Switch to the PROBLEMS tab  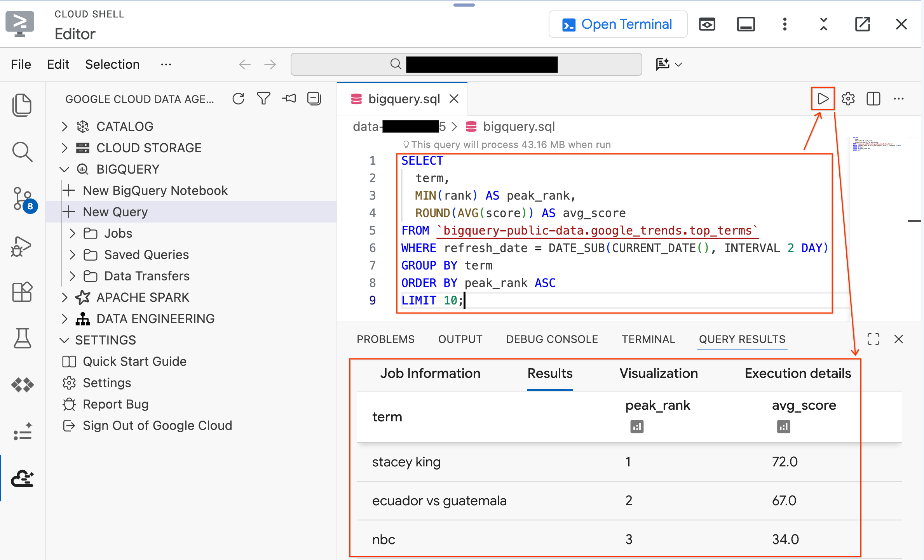point(385,339)
